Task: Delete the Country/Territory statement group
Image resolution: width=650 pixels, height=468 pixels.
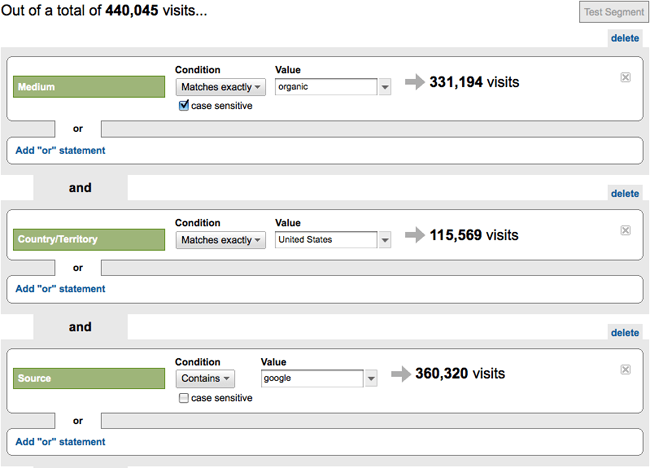Action: 624,194
